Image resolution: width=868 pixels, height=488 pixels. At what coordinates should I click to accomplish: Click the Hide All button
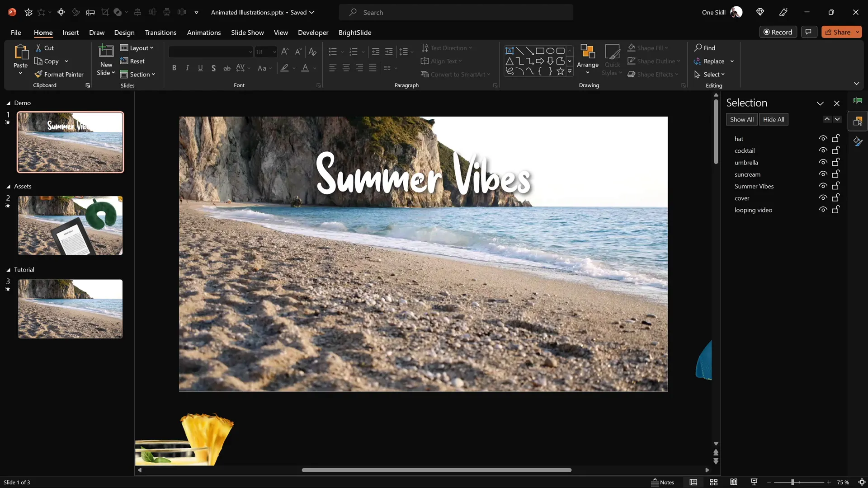click(x=774, y=119)
